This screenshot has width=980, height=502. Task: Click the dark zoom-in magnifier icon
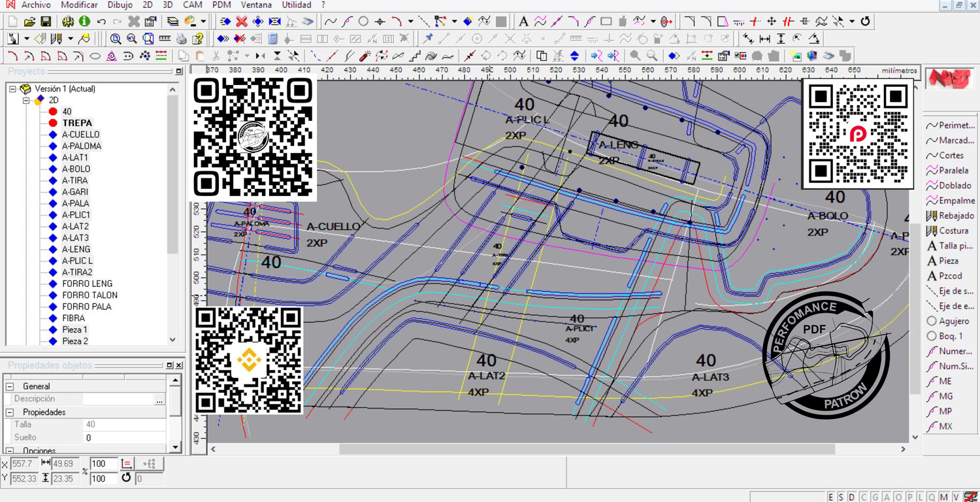coord(634,56)
